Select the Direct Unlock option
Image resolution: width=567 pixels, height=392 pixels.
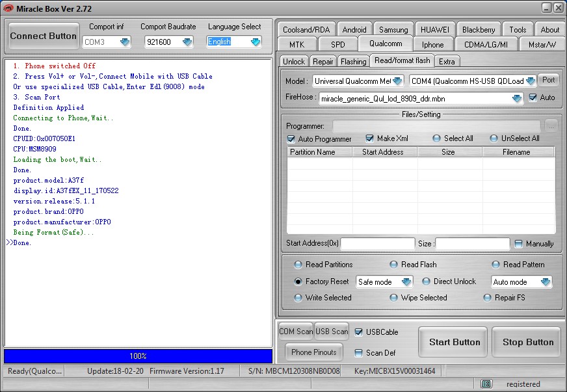(426, 281)
